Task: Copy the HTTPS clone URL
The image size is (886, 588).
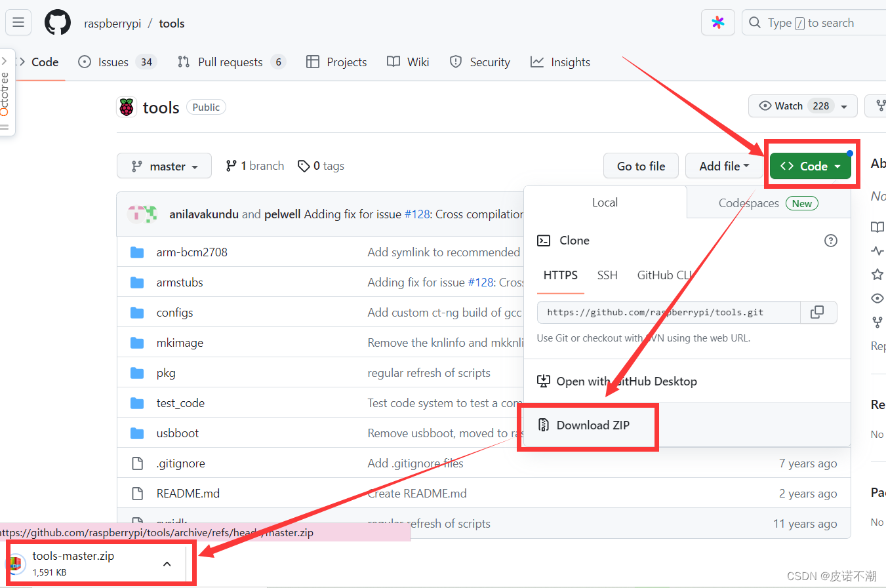Action: coord(818,313)
